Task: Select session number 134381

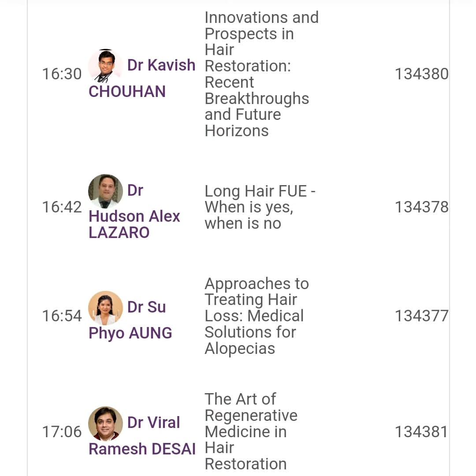Action: [421, 431]
